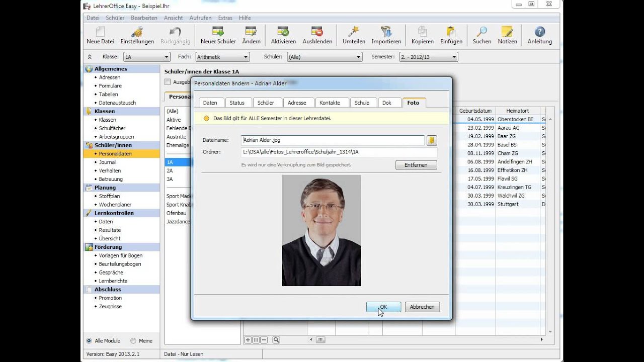Open the Klasse 1A dropdown
The height and width of the screenshot is (362, 644).
pos(146,57)
